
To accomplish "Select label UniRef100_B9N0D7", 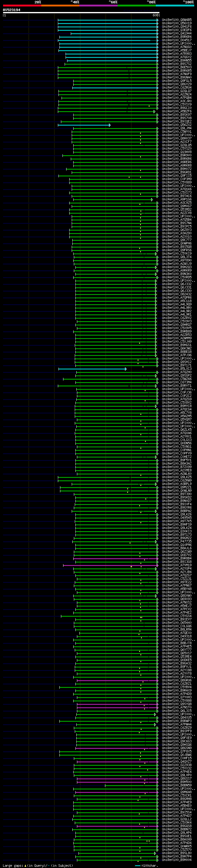I will click(177, 501).
